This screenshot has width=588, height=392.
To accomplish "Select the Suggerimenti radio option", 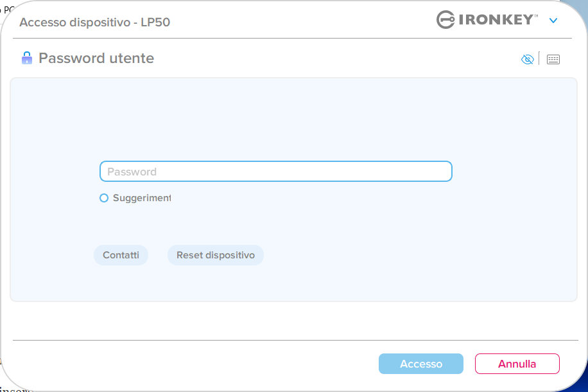I will [104, 199].
